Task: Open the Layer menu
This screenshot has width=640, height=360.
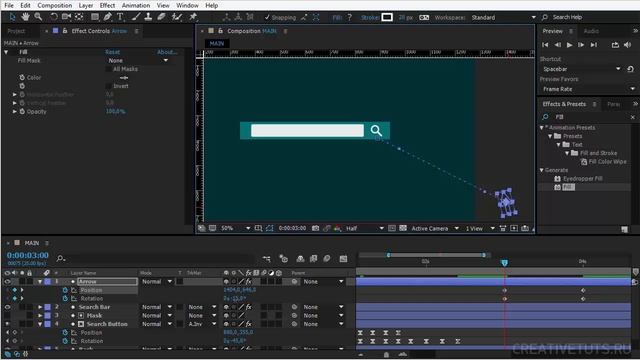Action: (86, 5)
